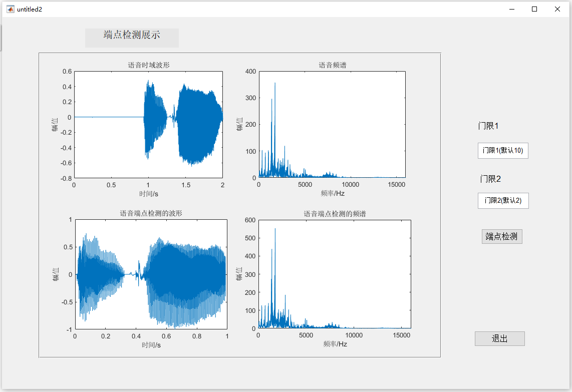This screenshot has height=392, width=572.
Task: Focus the 门限1(默认10) input field
Action: [x=503, y=151]
